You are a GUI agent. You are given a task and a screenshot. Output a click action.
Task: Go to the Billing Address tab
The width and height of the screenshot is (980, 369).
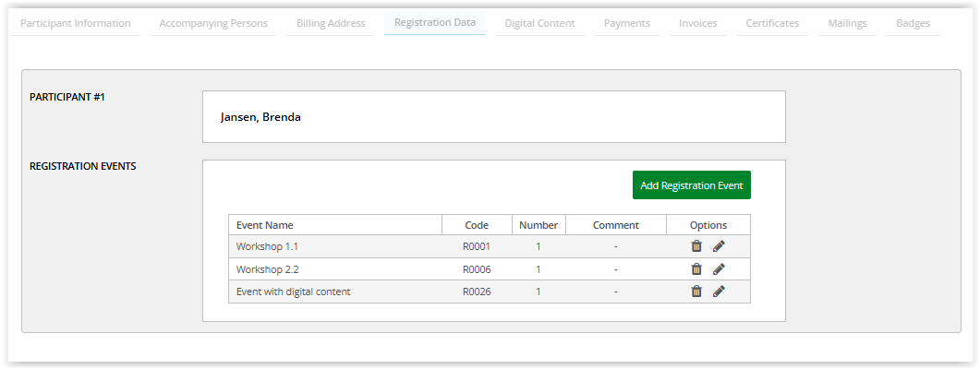[331, 23]
